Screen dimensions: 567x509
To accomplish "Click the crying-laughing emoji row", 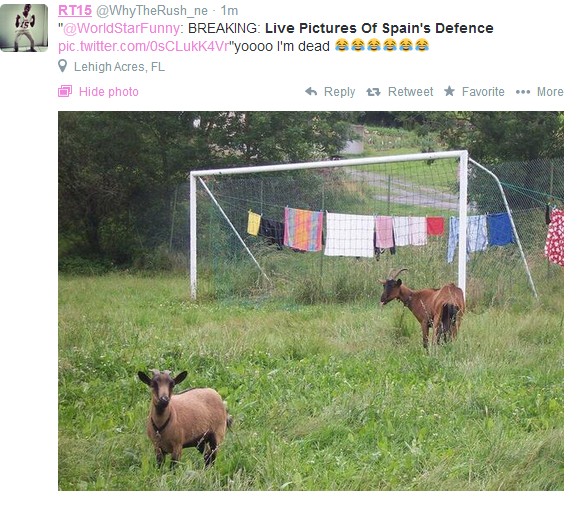I will tap(382, 46).
